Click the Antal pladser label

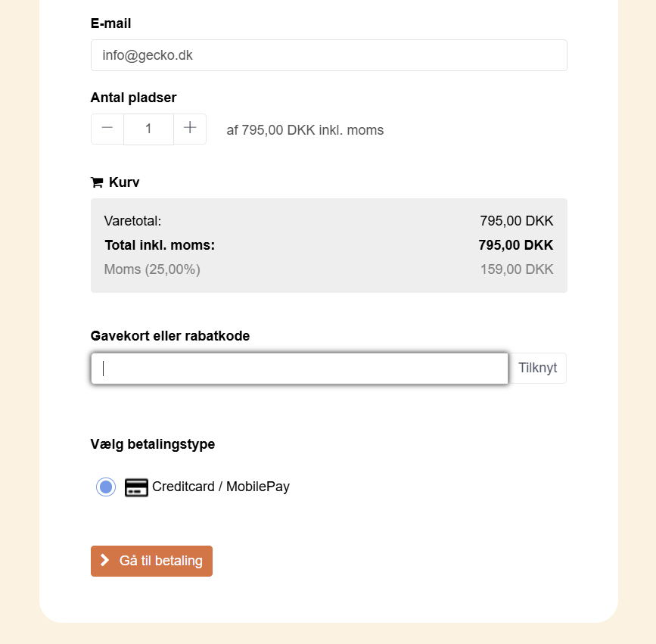(133, 98)
